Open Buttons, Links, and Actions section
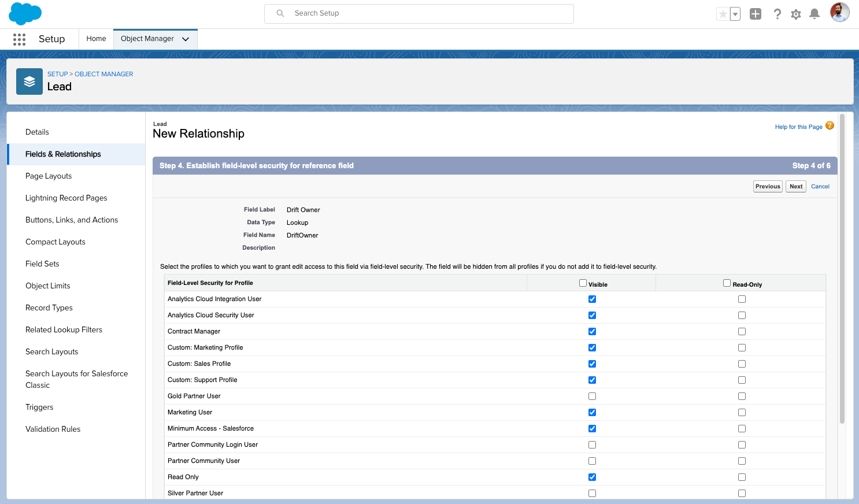Screen dimensions: 859x504 [76, 220]
